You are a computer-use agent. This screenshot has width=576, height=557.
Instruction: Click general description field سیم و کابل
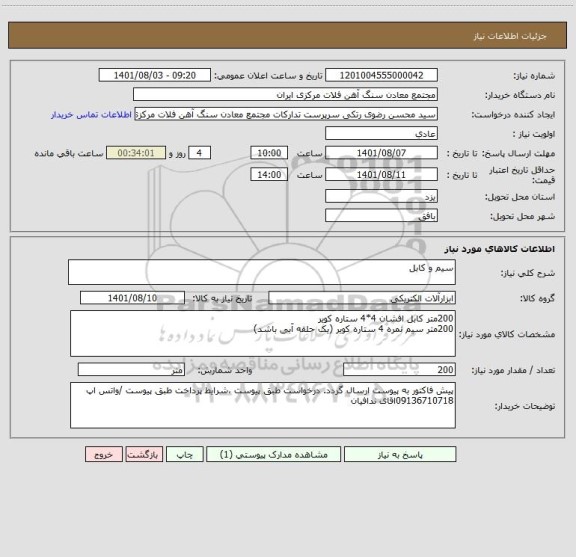(x=262, y=272)
